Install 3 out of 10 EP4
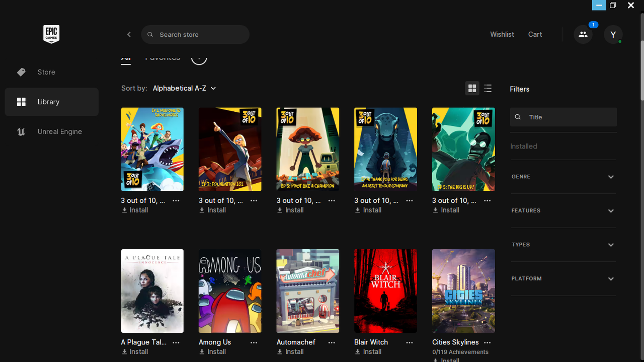 click(368, 210)
